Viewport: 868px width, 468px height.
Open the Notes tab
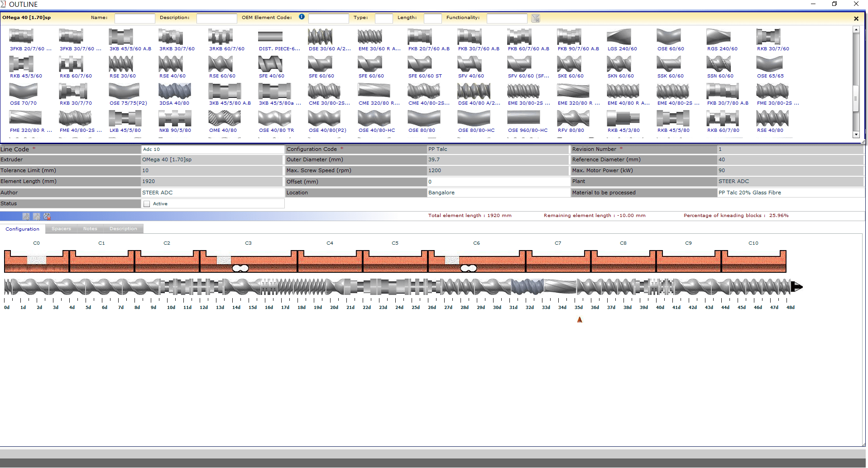(x=90, y=229)
